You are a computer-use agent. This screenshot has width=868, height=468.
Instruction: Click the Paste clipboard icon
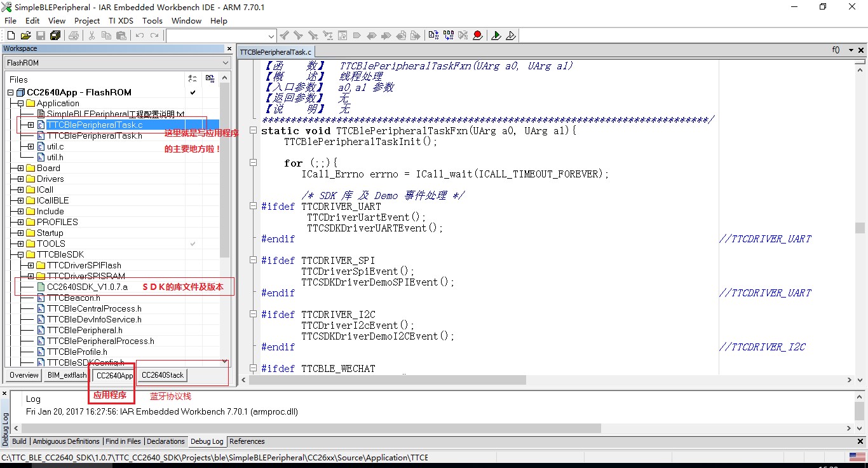120,36
